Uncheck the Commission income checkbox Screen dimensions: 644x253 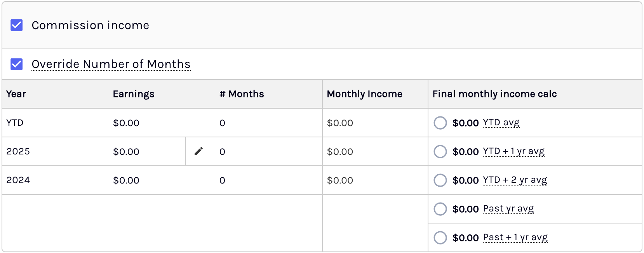pos(16,25)
